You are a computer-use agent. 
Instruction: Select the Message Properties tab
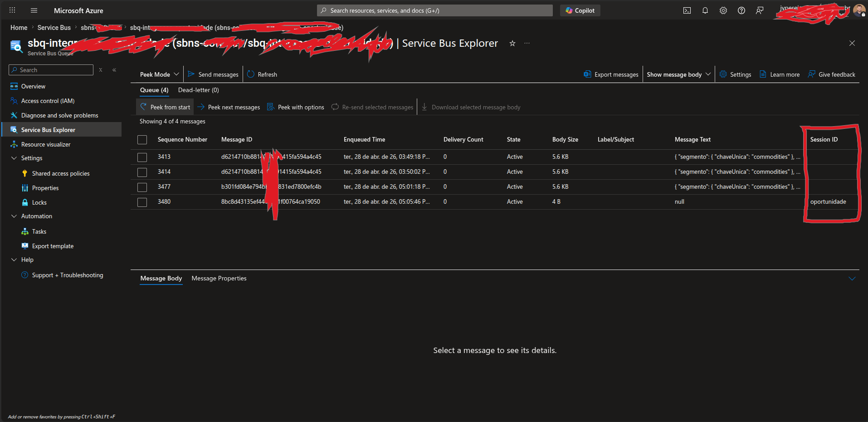(x=219, y=278)
